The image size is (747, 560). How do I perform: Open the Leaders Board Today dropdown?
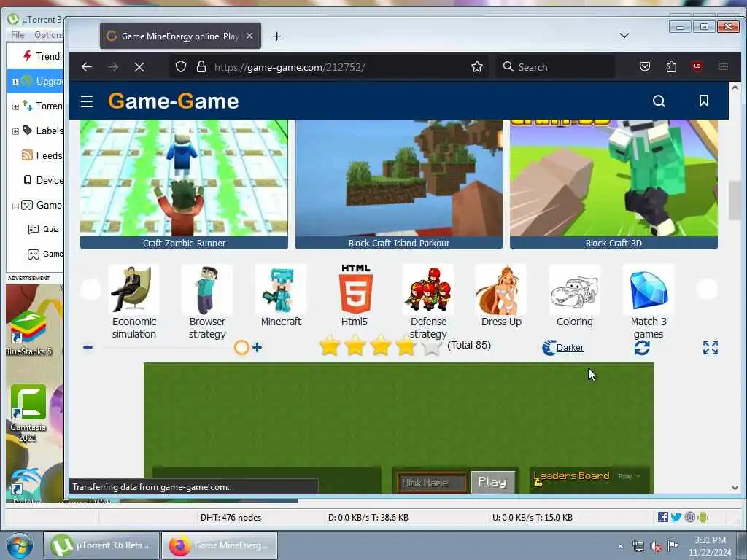630,476
